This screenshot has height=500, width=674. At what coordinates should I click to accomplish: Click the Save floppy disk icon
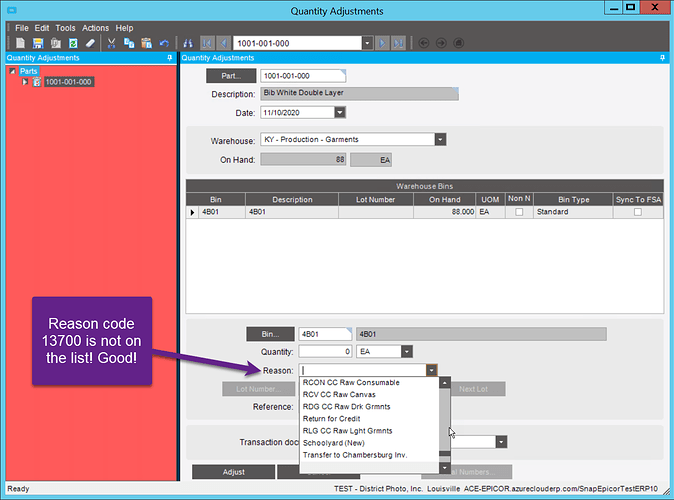(38, 43)
